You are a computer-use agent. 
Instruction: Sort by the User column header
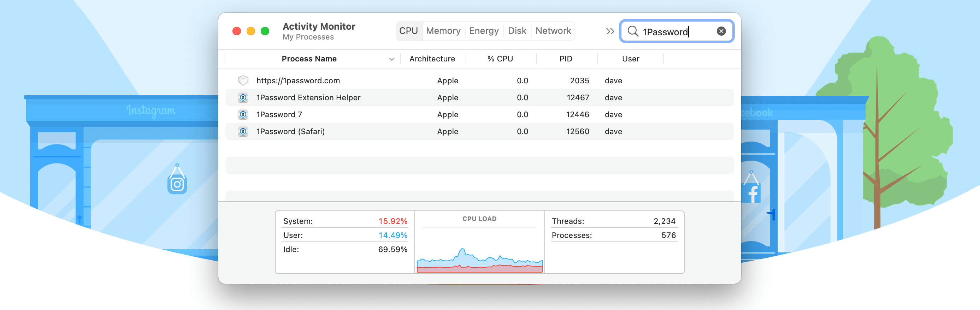point(630,59)
